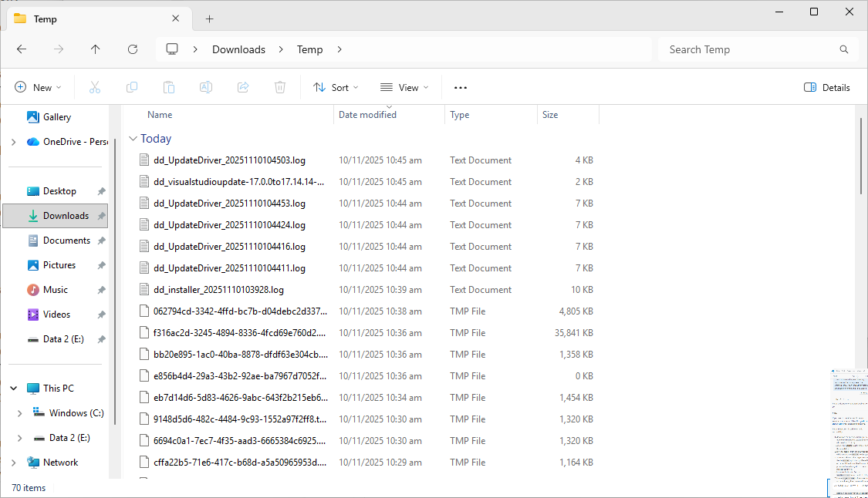Refresh the Temp folder view
The height and width of the screenshot is (498, 868).
point(133,49)
